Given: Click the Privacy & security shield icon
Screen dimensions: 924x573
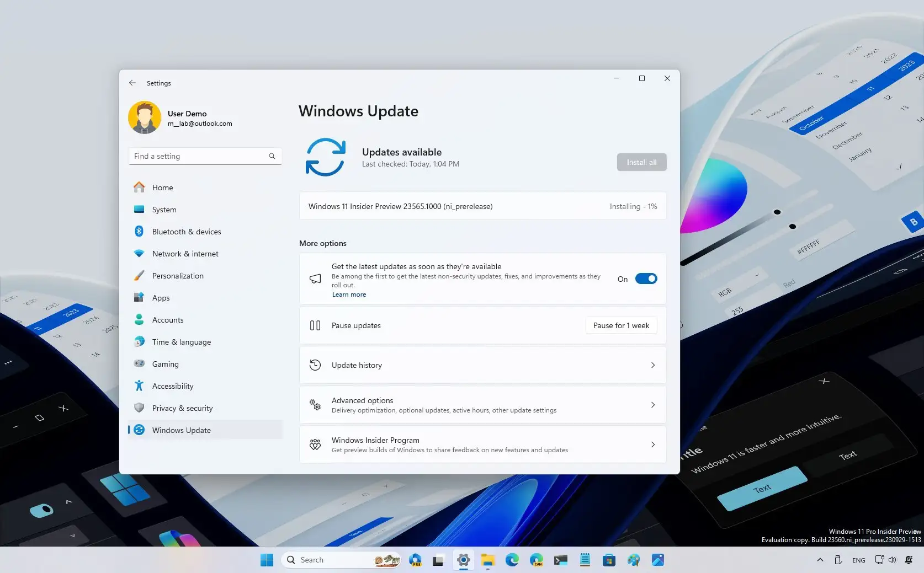Looking at the screenshot, I should pyautogui.click(x=139, y=408).
